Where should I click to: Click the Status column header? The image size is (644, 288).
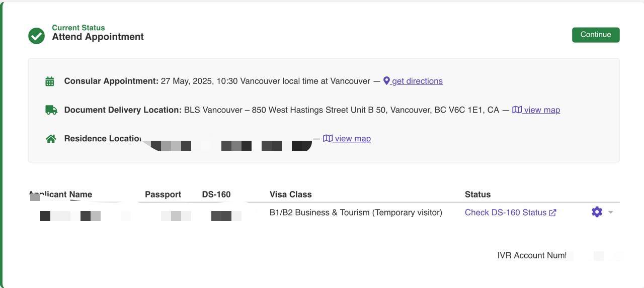coord(477,195)
